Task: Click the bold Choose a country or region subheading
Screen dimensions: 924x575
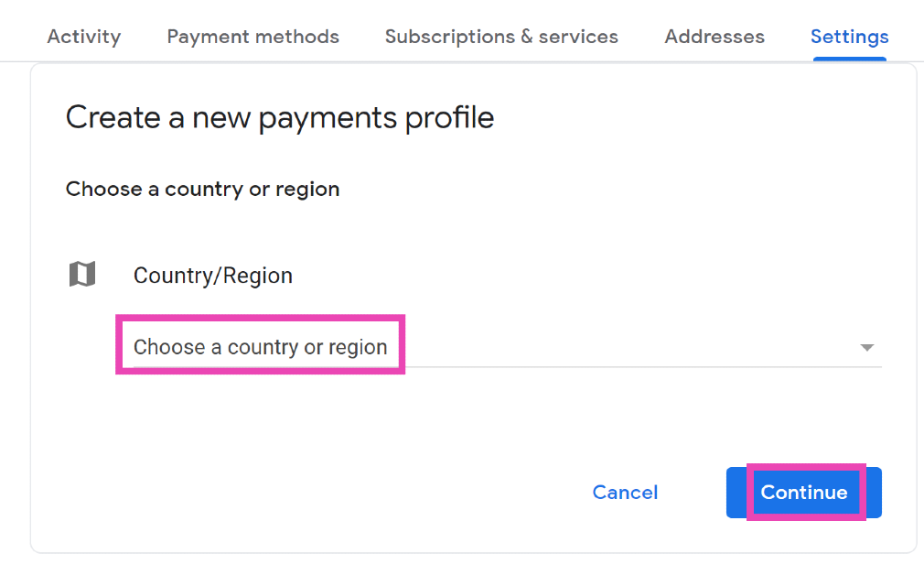Action: point(202,190)
